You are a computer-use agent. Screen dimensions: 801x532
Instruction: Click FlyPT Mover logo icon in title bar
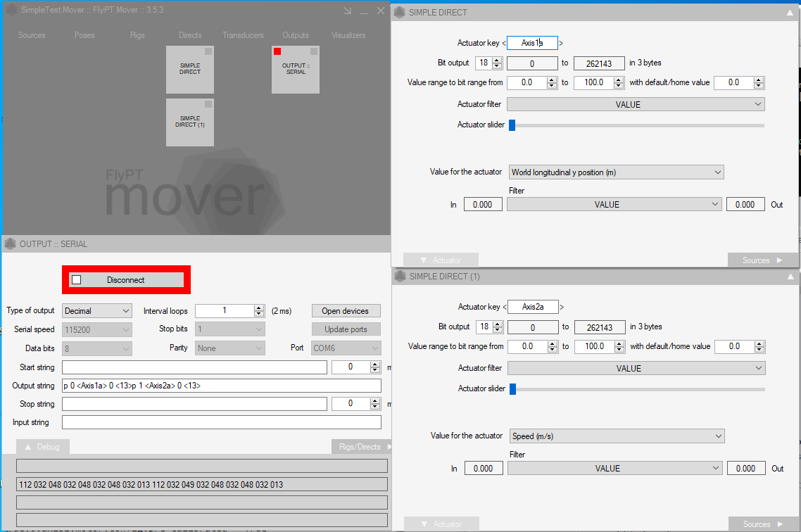pyautogui.click(x=11, y=10)
